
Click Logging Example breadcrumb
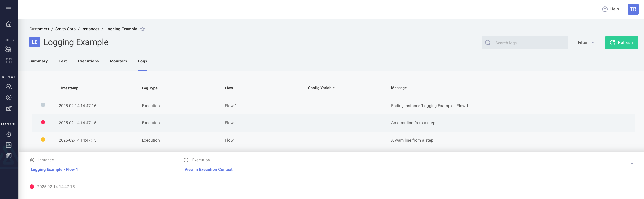[121, 29]
